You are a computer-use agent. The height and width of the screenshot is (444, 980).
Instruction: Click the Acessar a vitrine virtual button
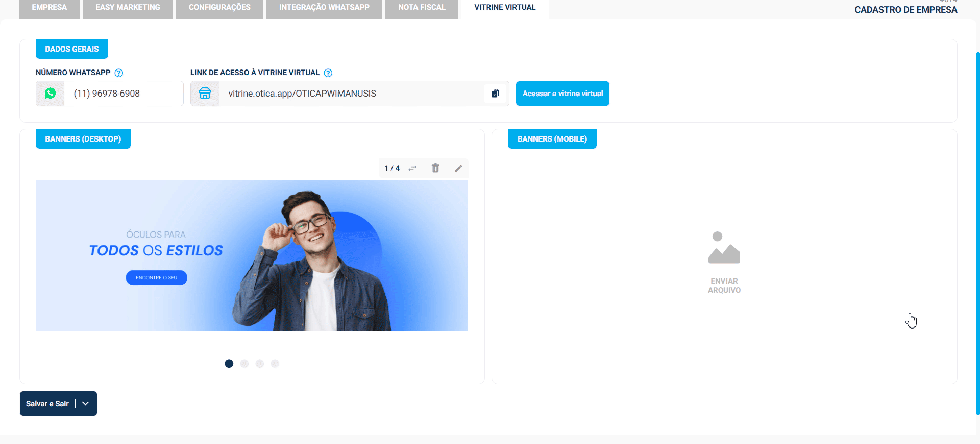(562, 94)
